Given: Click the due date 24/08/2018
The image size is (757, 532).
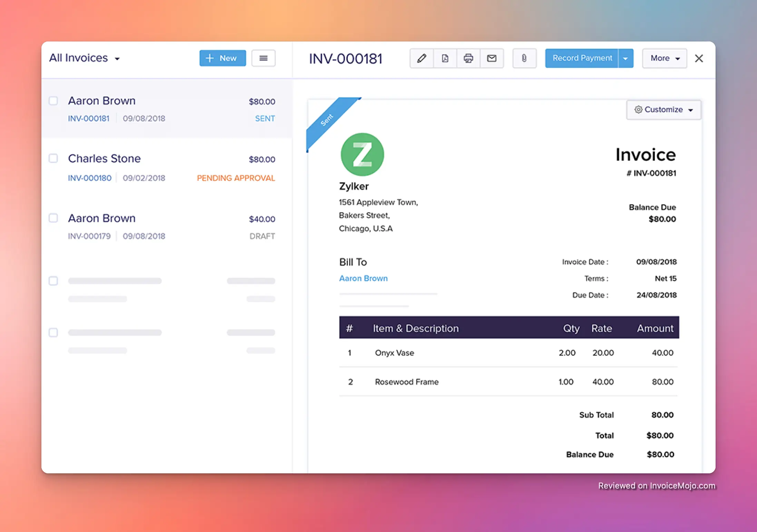Looking at the screenshot, I should [657, 295].
